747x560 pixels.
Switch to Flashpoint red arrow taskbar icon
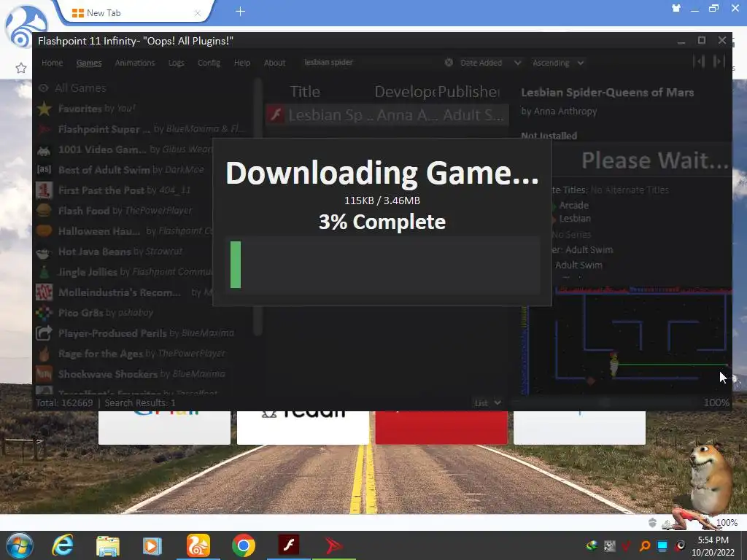click(x=334, y=545)
